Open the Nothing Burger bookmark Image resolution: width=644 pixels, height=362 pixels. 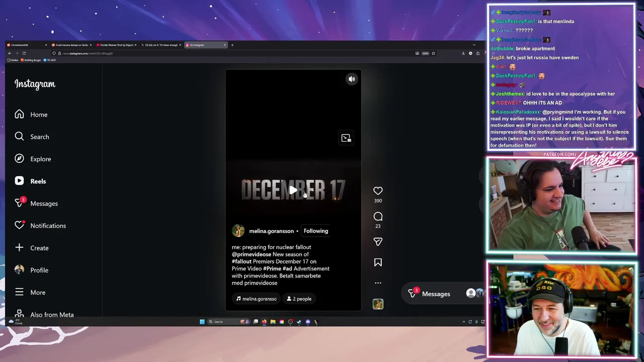31,60
